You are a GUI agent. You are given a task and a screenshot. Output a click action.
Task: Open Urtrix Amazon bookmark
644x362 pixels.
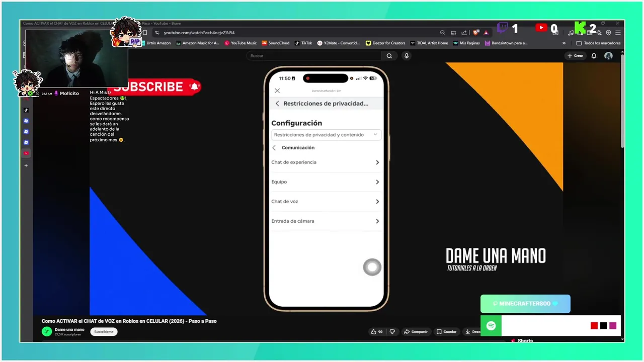[x=155, y=43]
